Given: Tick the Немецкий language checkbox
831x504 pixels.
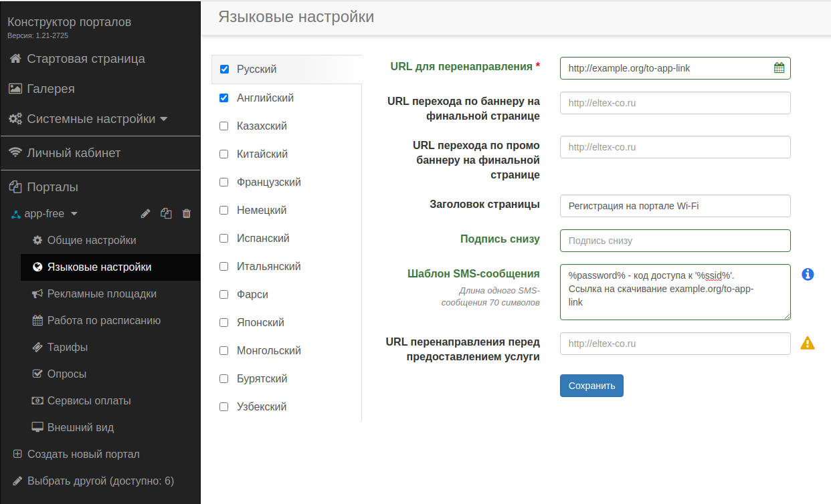Looking at the screenshot, I should pyautogui.click(x=224, y=211).
